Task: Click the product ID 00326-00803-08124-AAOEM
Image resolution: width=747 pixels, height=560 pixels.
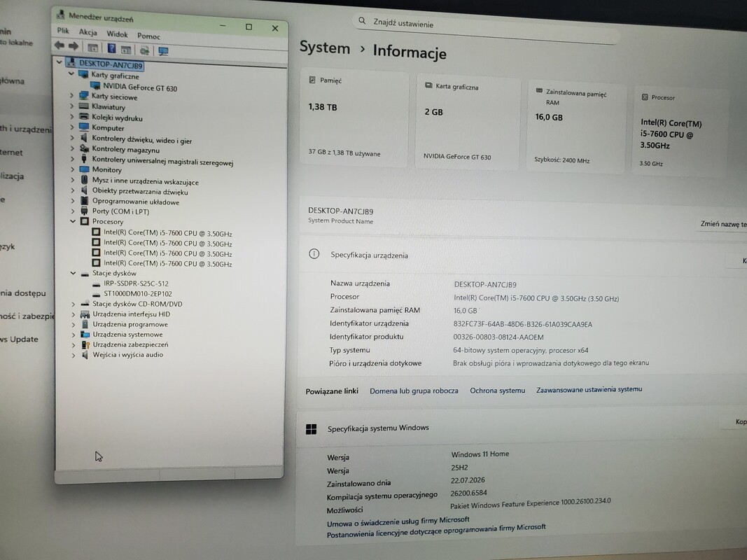Action: pos(498,337)
